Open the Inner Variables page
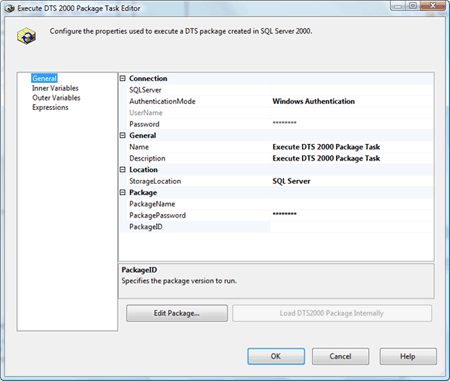This screenshot has height=381, width=450. point(55,88)
